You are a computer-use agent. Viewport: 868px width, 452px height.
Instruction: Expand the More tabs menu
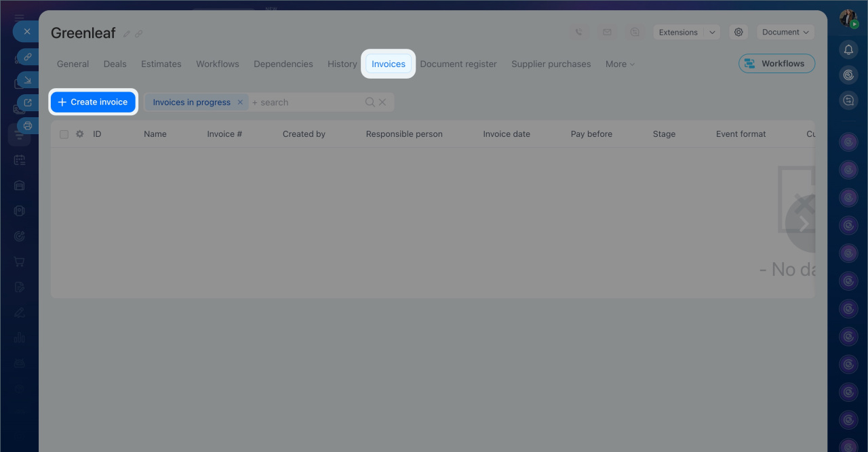(x=620, y=64)
